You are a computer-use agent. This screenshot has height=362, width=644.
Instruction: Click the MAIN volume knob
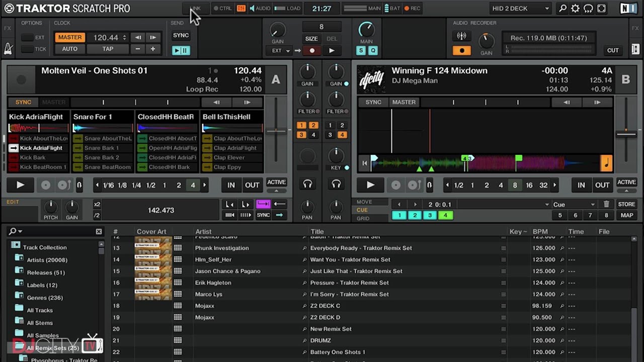(366, 30)
